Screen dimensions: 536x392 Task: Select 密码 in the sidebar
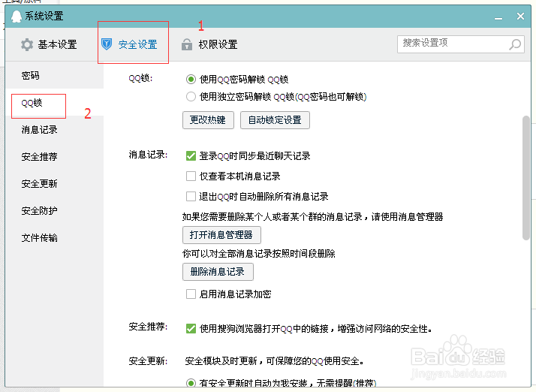pos(54,75)
